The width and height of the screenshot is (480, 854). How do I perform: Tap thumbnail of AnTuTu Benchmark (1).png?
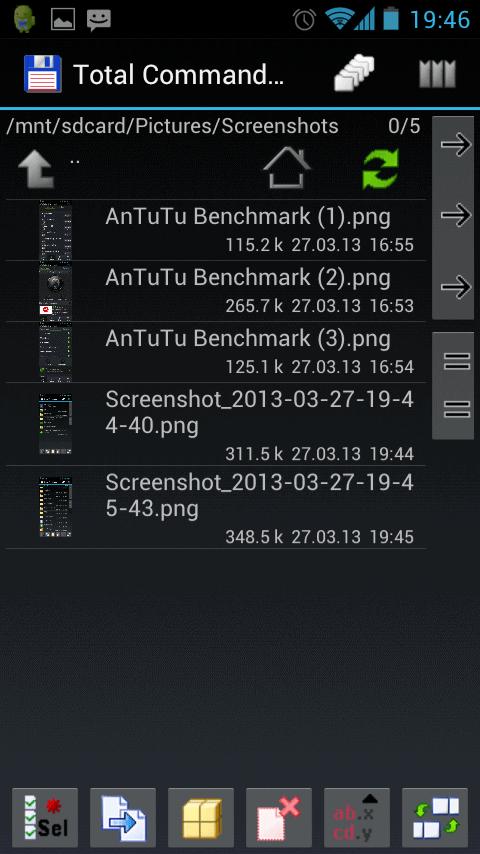click(x=55, y=230)
